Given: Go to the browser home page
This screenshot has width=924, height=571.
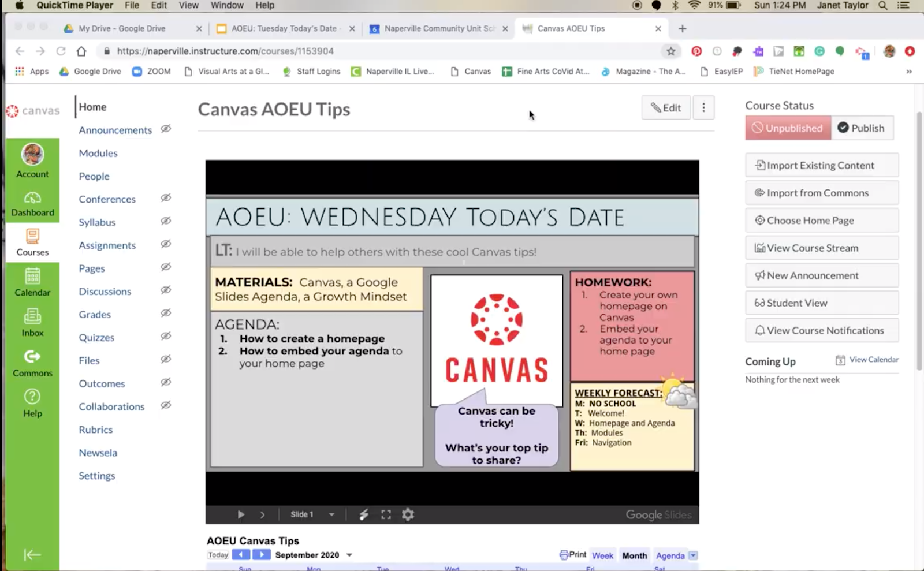Looking at the screenshot, I should tap(81, 51).
